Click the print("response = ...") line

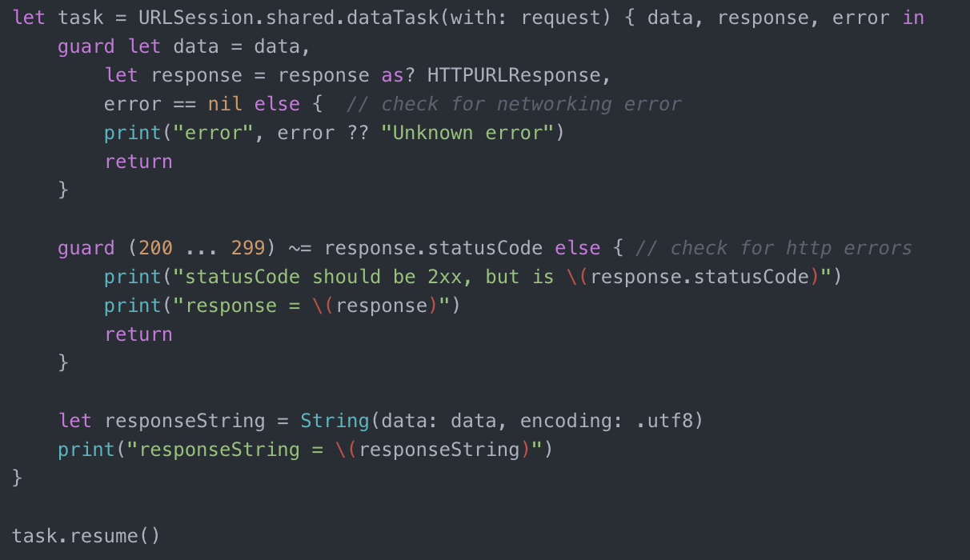click(283, 306)
